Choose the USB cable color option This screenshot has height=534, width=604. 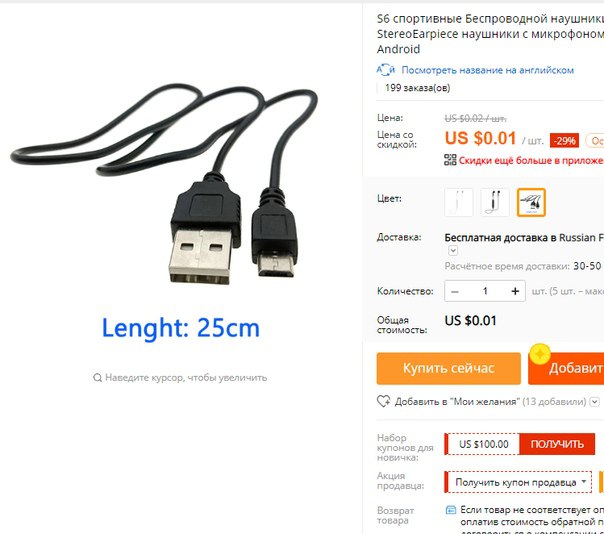coord(531,202)
